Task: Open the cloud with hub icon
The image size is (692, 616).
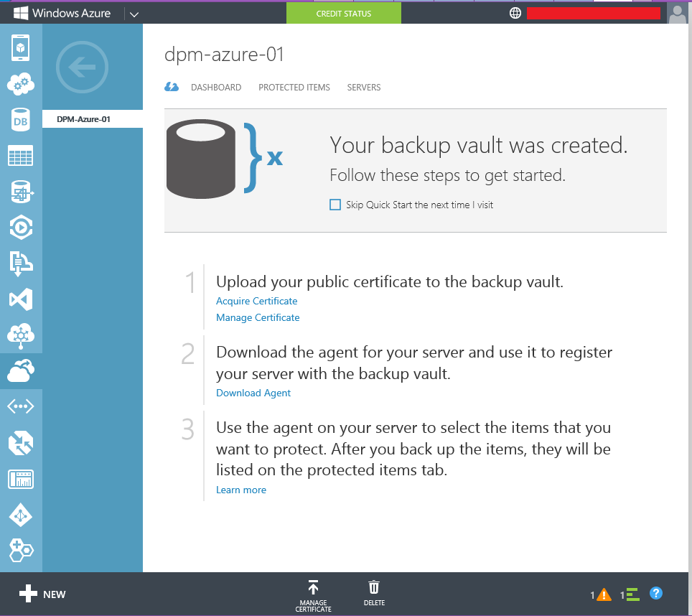Action: pos(21,336)
